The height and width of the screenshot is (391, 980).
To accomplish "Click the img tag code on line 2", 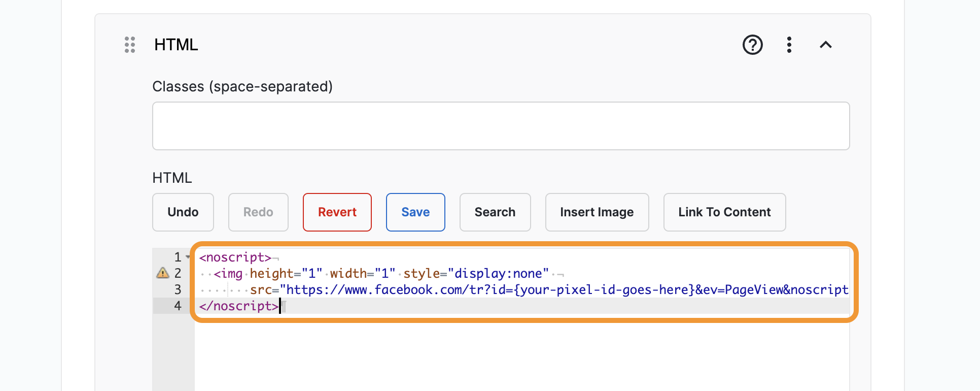I will tap(228, 274).
